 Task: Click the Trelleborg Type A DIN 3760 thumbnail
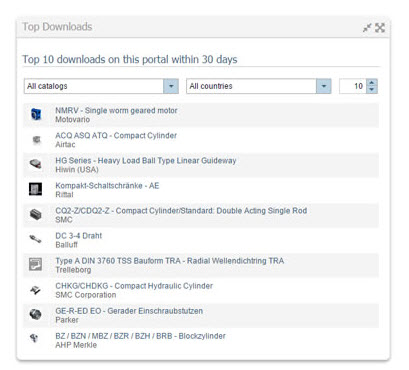(x=35, y=264)
